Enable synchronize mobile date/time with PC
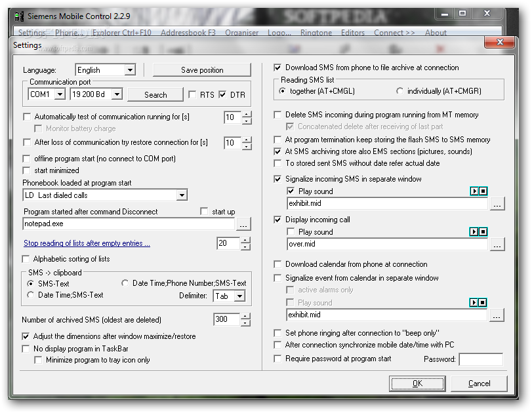The height and width of the screenshot is (413, 532). [x=277, y=345]
